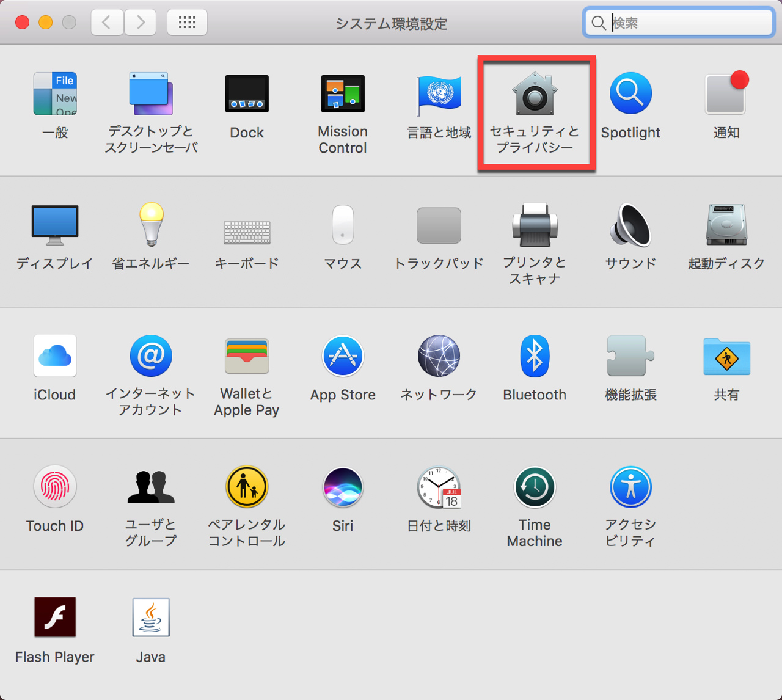Image resolution: width=782 pixels, height=700 pixels.
Task: Open サウンド speaker icon
Action: coord(630,225)
